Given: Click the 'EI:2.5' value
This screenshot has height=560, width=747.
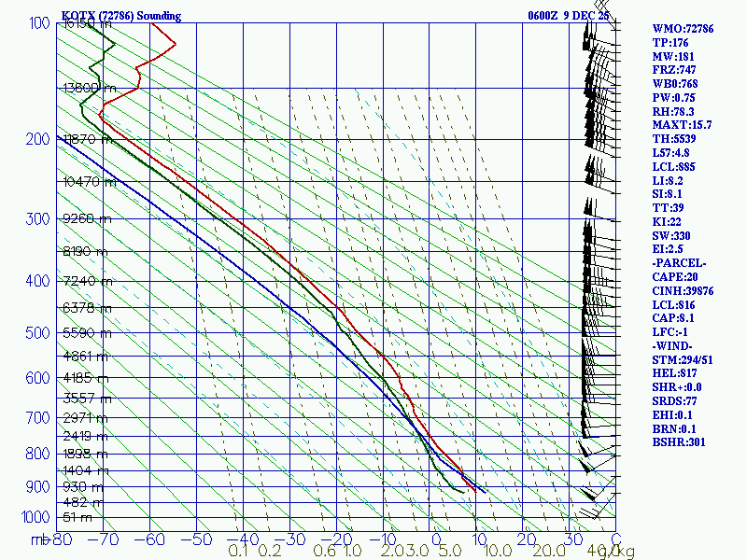Looking at the screenshot, I should [668, 249].
